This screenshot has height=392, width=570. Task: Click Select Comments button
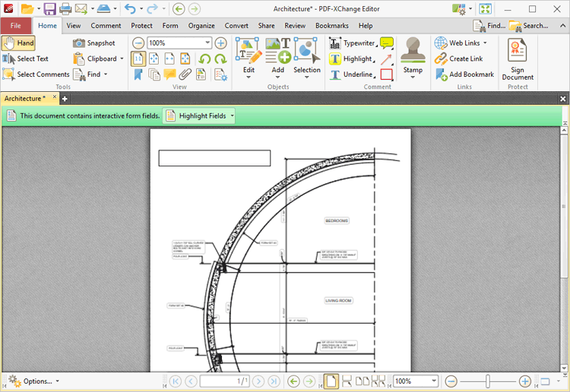pos(36,74)
